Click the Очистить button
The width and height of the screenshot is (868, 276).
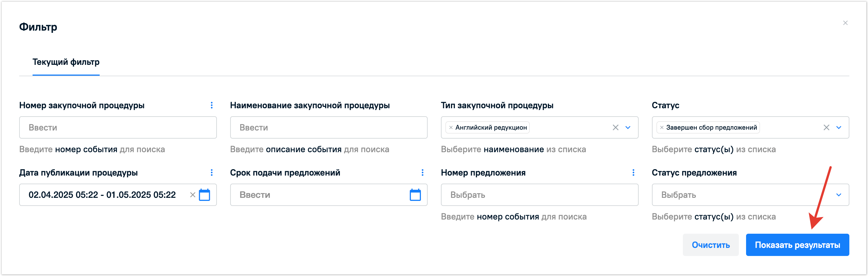coord(711,245)
